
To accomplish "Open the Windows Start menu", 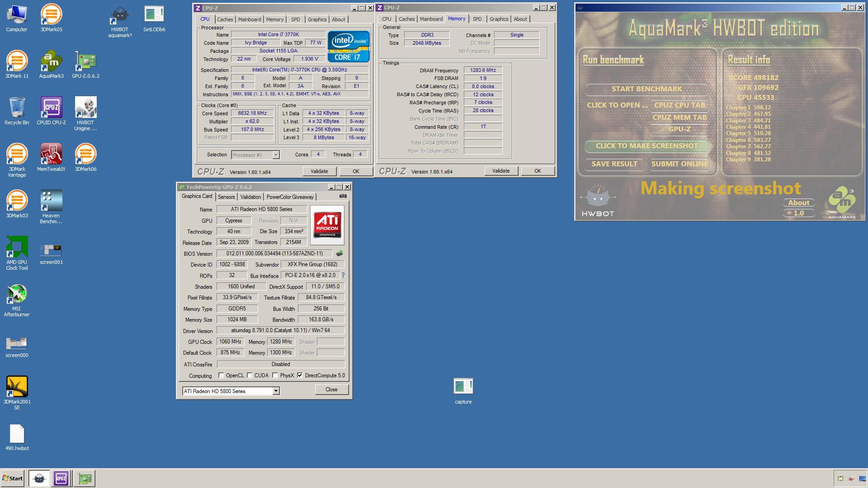I will [13, 479].
